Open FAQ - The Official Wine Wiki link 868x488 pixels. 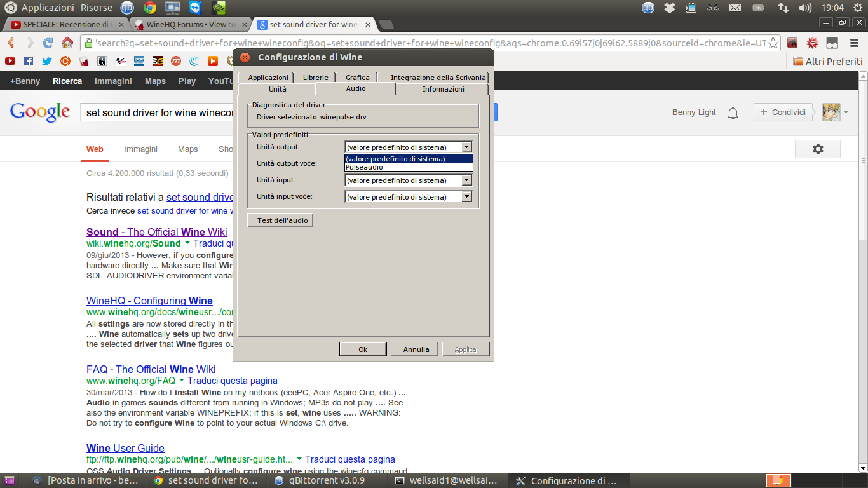click(151, 369)
